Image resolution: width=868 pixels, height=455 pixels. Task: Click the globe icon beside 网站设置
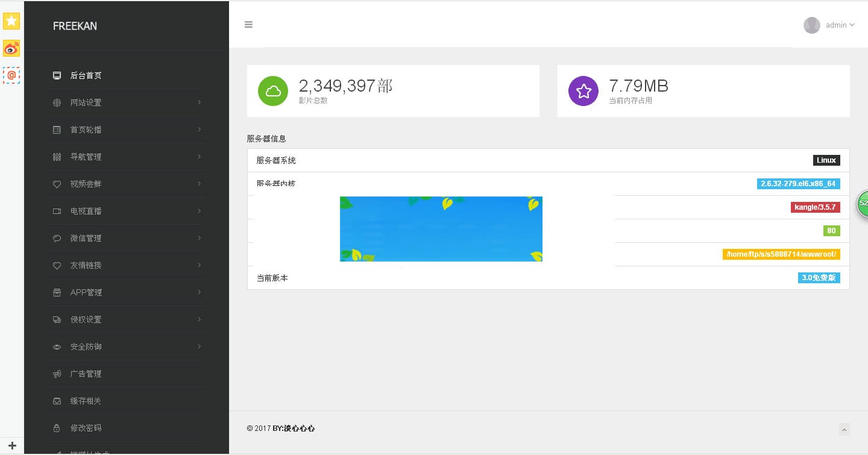coord(57,102)
